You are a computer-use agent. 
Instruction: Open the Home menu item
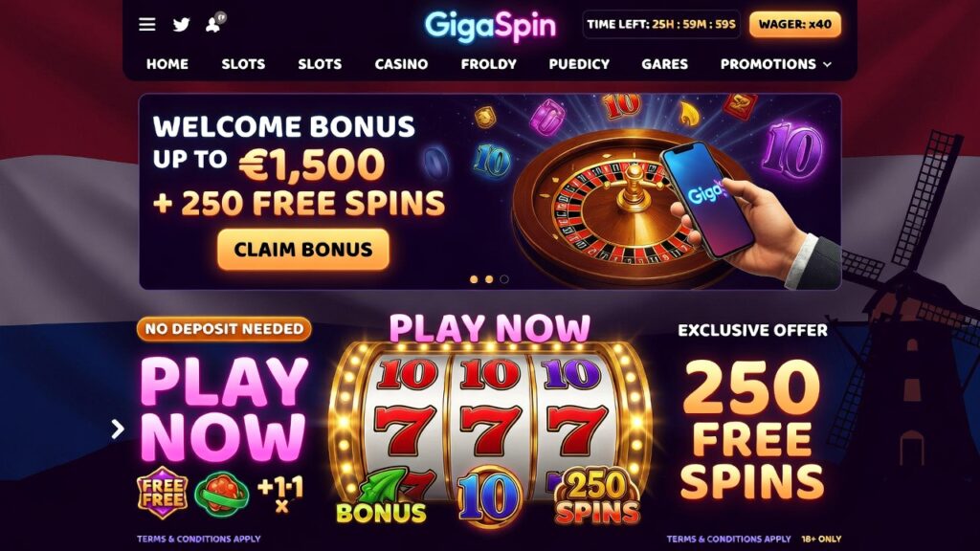click(x=167, y=64)
